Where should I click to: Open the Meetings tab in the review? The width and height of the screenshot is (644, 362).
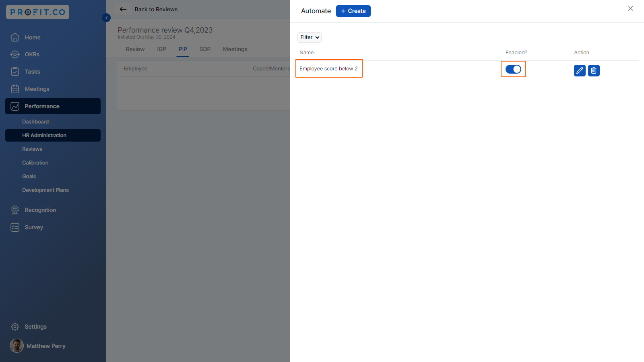click(x=235, y=49)
